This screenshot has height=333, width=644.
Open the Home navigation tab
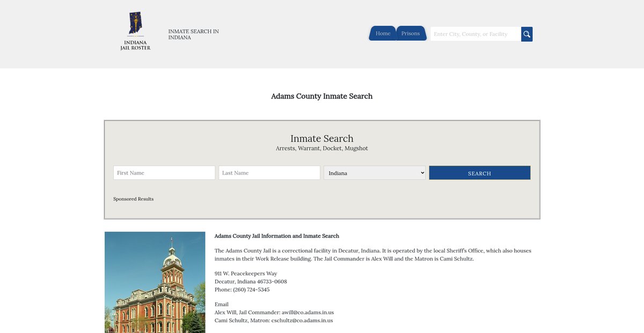coord(383,33)
